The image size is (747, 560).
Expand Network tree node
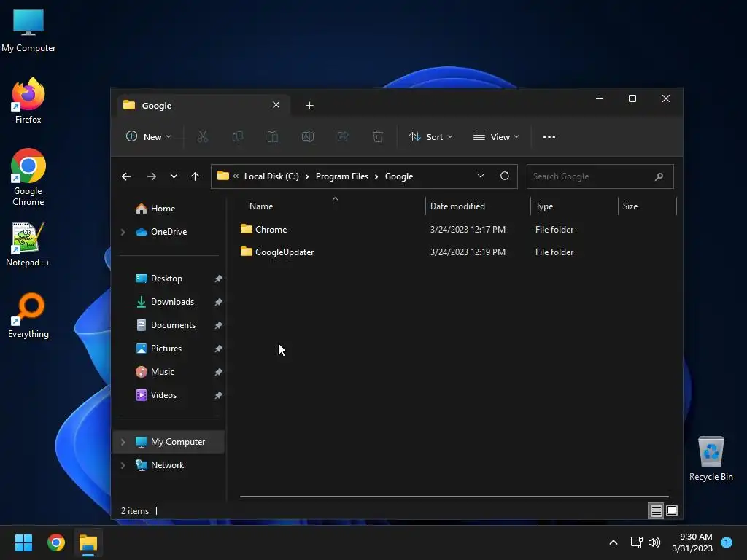(123, 465)
